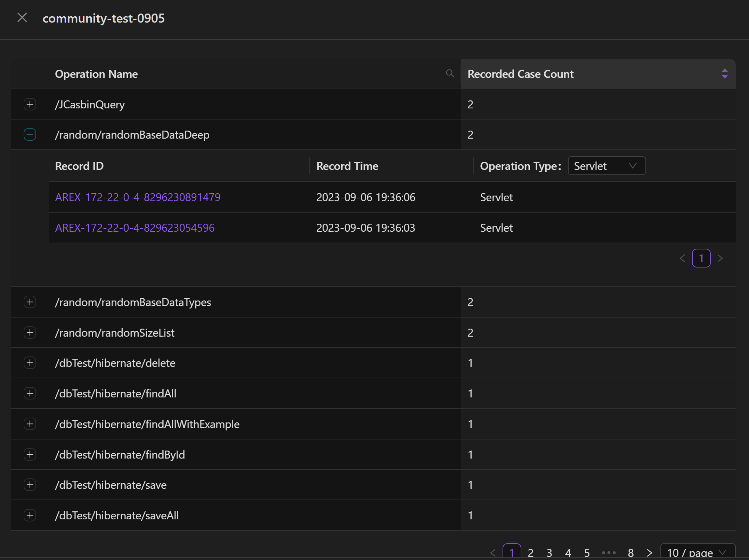Select the /dbTest/hibernate/saveAll operation name
Viewport: 749px width, 560px height.
(x=117, y=516)
